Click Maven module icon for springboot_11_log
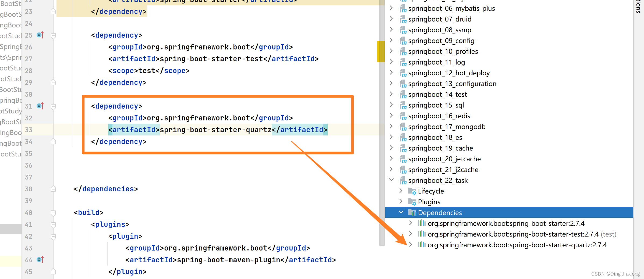 (403, 62)
